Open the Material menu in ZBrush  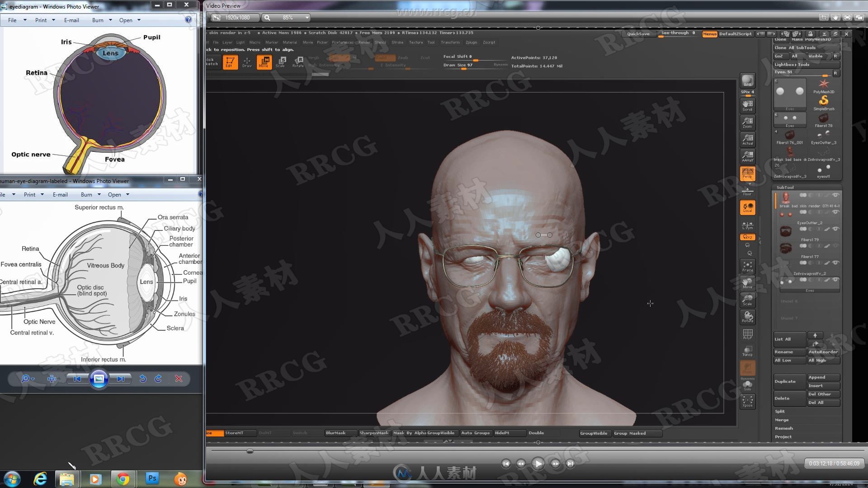point(290,42)
